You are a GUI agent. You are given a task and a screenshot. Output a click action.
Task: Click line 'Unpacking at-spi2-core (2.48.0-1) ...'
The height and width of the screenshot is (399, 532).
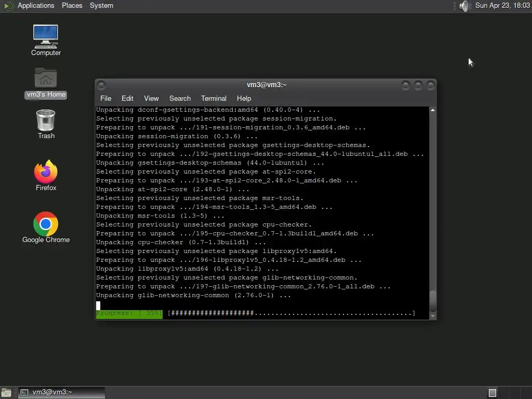click(x=172, y=189)
